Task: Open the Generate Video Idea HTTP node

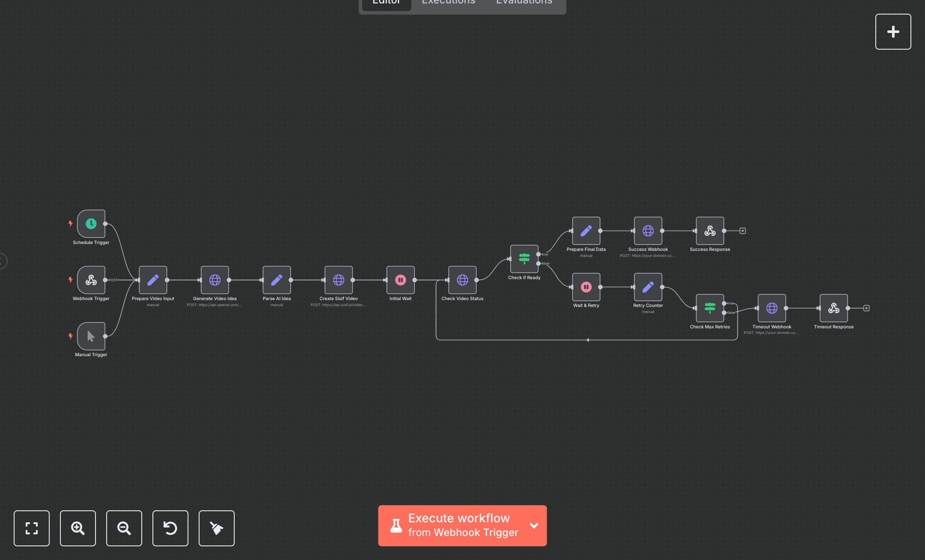Action: pyautogui.click(x=215, y=280)
